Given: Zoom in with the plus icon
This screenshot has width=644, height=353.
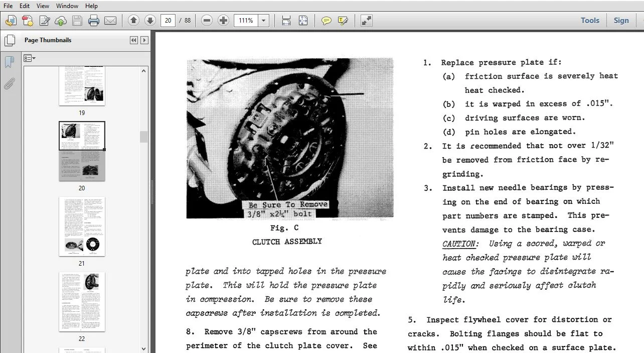Looking at the screenshot, I should click(223, 21).
